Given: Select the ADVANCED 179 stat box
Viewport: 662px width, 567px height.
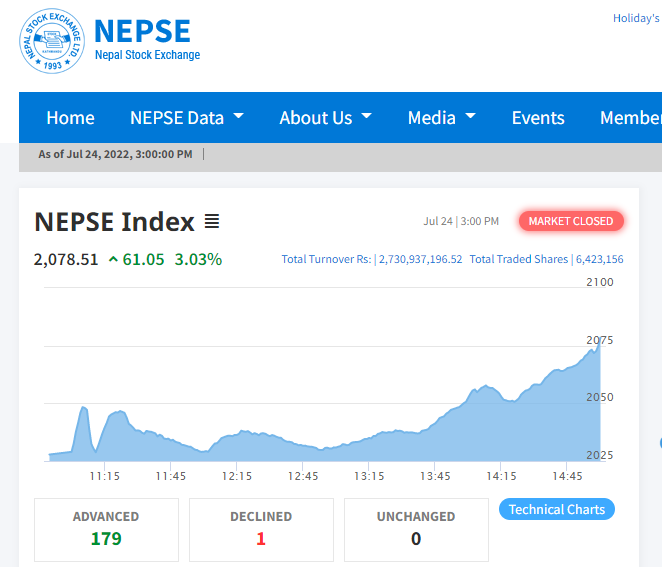Looking at the screenshot, I should coord(106,529).
